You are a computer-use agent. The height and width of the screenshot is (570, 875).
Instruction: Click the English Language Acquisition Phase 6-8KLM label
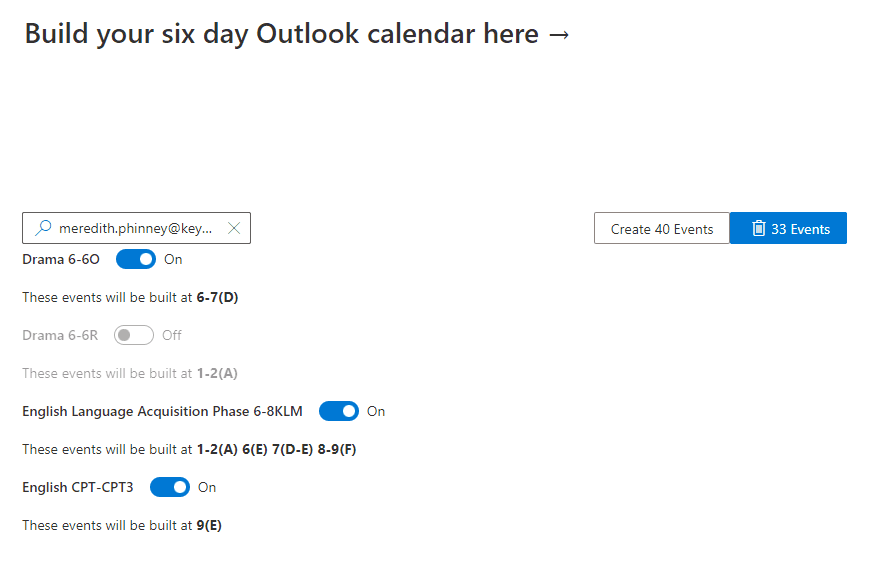[162, 411]
